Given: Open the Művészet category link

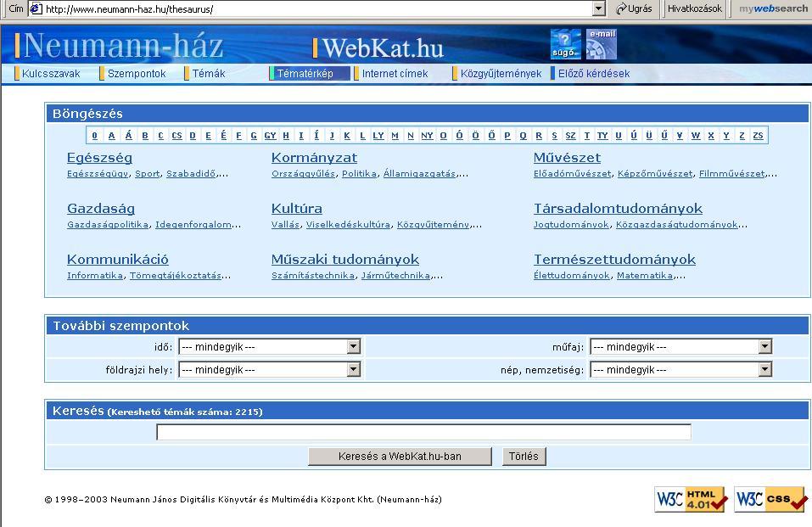Looking at the screenshot, I should tap(567, 158).
